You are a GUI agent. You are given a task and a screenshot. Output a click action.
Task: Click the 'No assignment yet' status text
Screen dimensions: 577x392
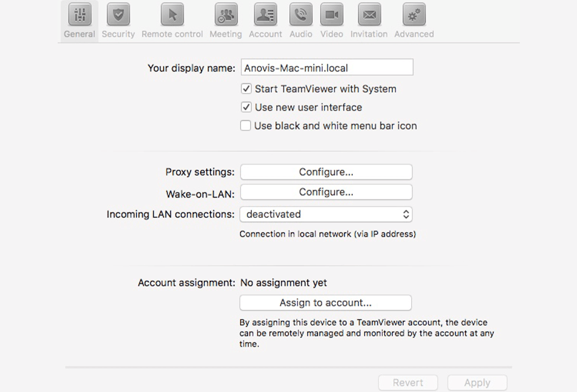coord(283,283)
